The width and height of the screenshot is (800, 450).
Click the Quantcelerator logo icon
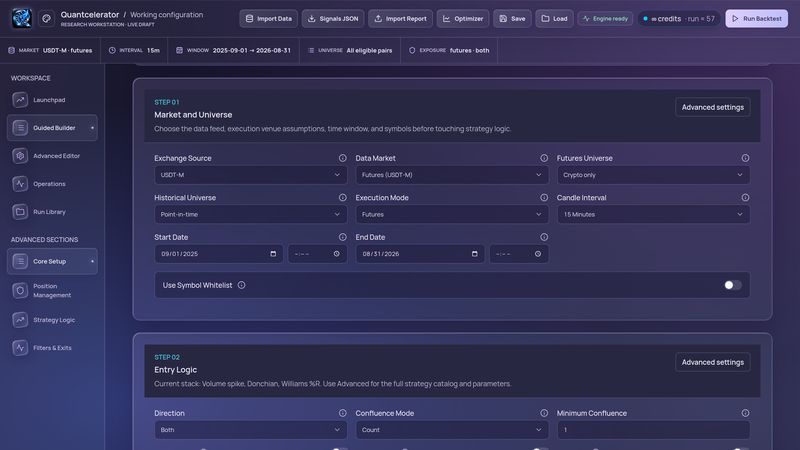21,18
